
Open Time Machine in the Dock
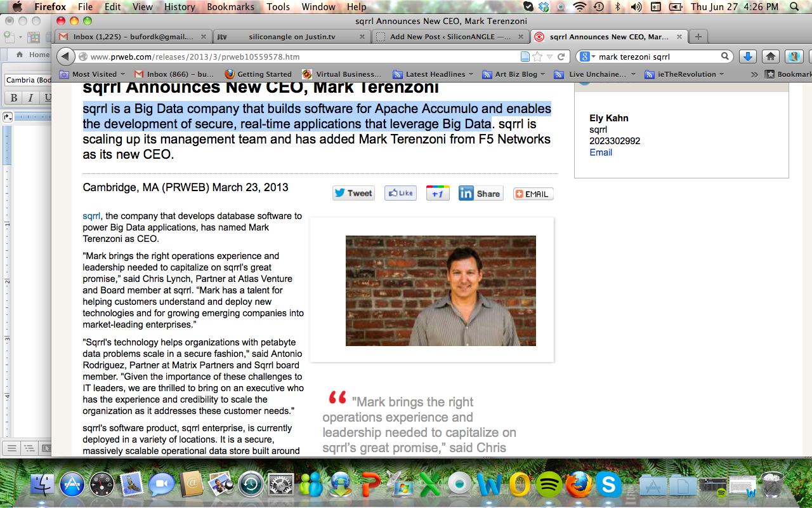[251, 485]
